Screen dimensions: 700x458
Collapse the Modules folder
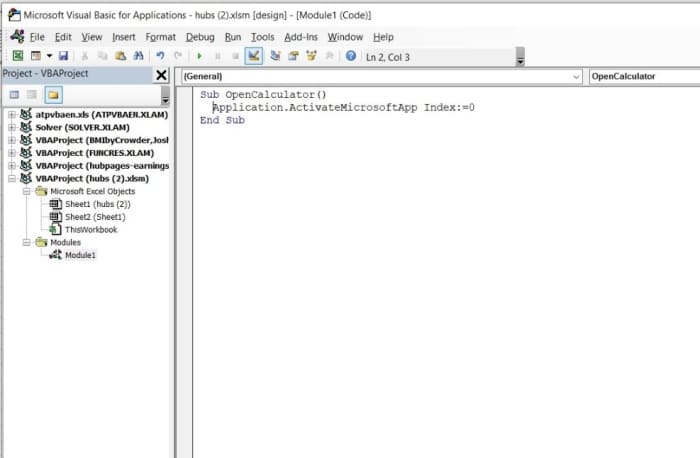click(x=27, y=242)
